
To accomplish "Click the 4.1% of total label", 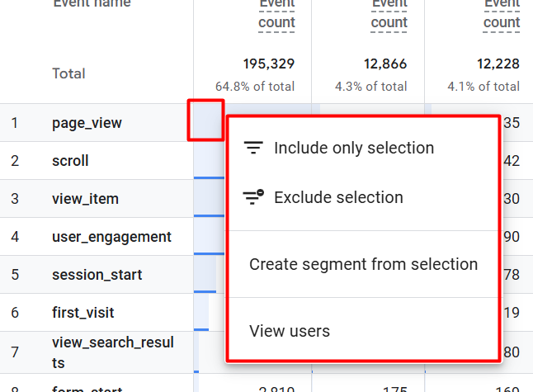I will tap(483, 87).
